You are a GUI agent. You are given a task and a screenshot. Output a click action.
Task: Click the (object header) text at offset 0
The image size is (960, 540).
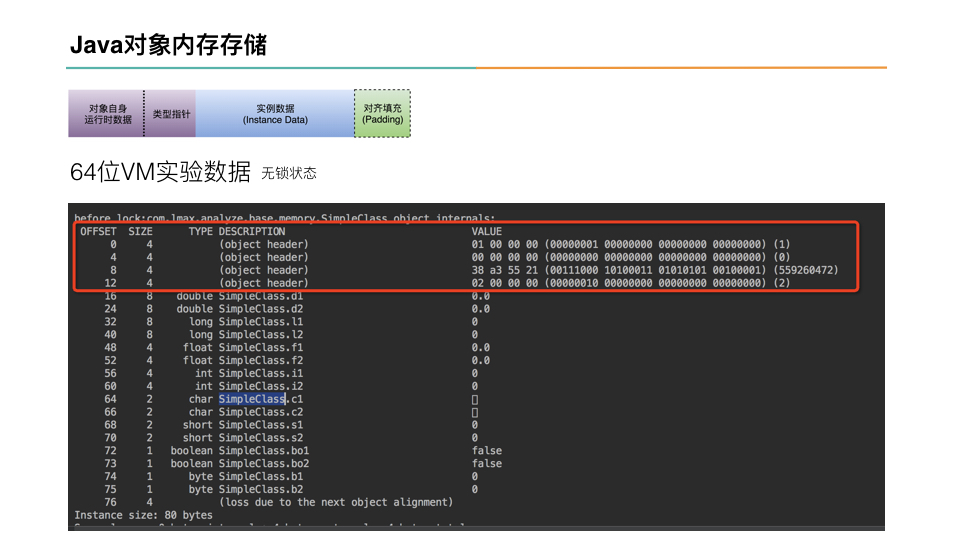click(x=264, y=244)
